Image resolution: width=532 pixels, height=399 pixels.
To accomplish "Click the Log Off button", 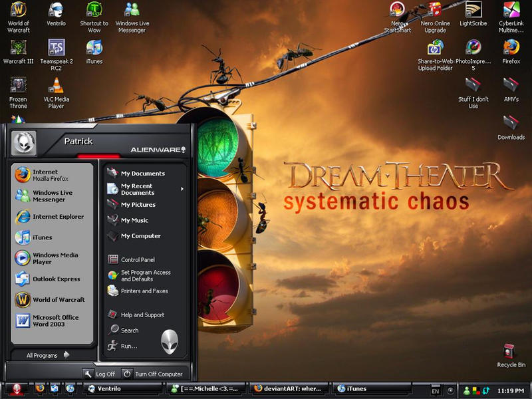I will pos(100,374).
